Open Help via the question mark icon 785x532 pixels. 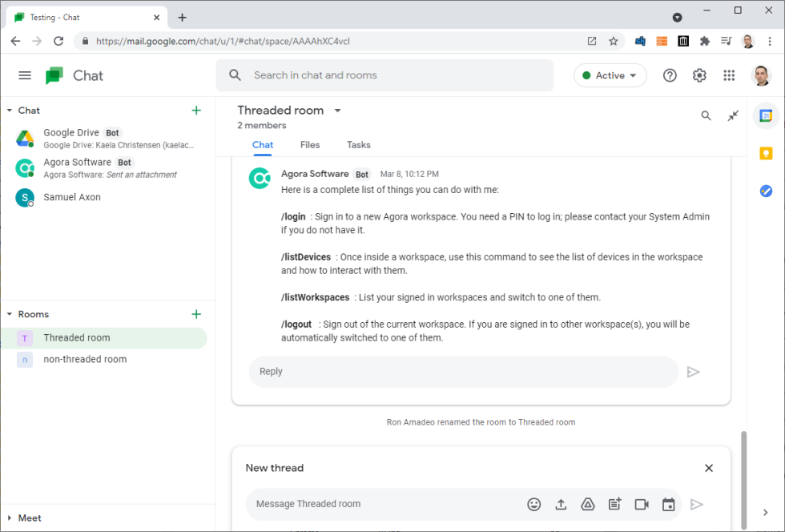point(670,75)
